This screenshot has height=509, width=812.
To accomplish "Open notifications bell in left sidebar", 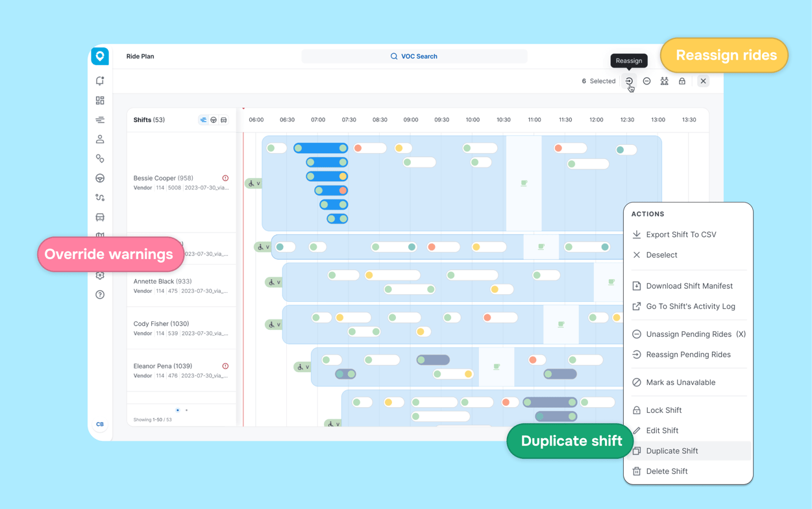I will (x=100, y=81).
